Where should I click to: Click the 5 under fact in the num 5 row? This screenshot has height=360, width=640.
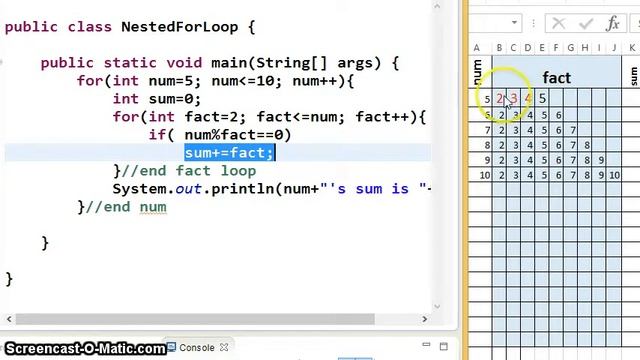tap(542, 98)
